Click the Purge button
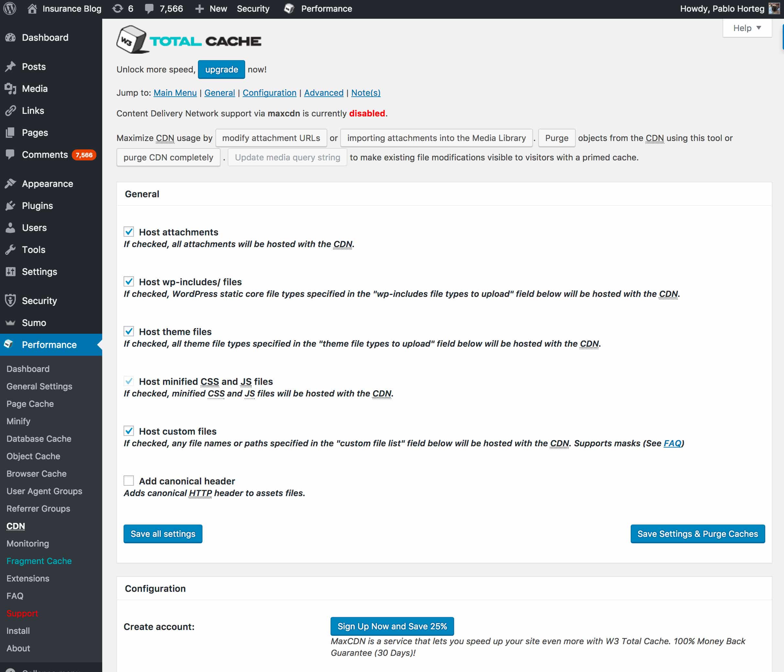 557,138
